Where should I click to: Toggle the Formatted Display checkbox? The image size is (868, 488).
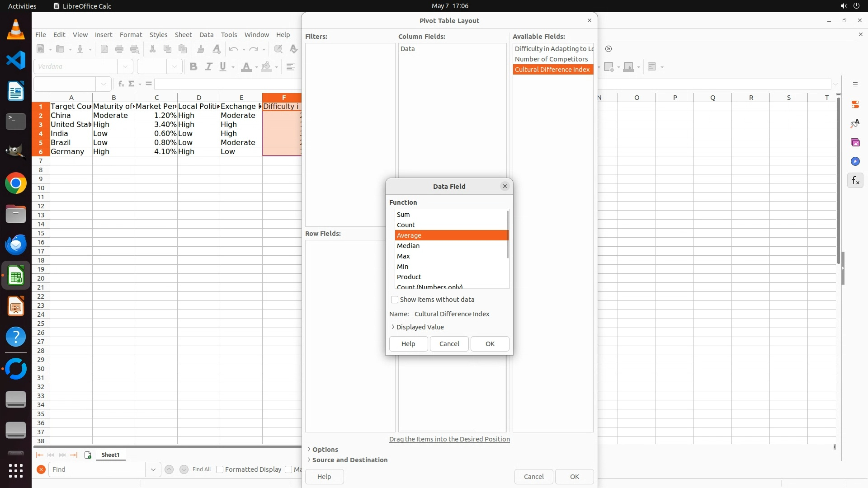pyautogui.click(x=220, y=469)
